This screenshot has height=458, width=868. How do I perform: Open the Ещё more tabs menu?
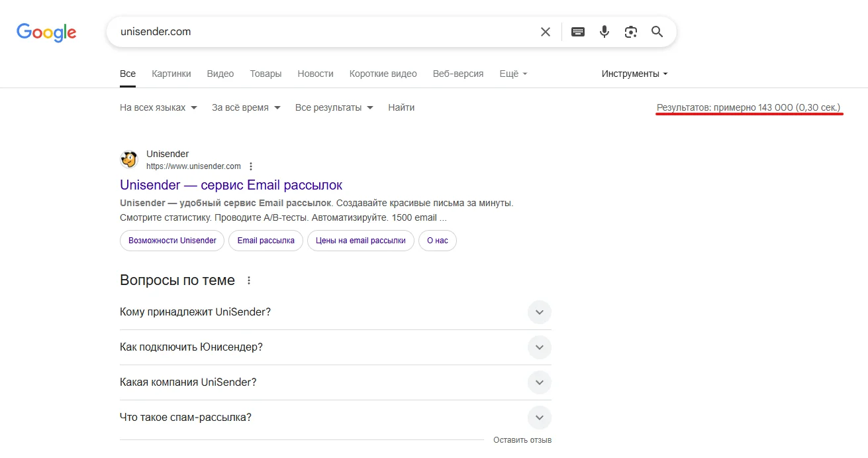click(x=513, y=74)
